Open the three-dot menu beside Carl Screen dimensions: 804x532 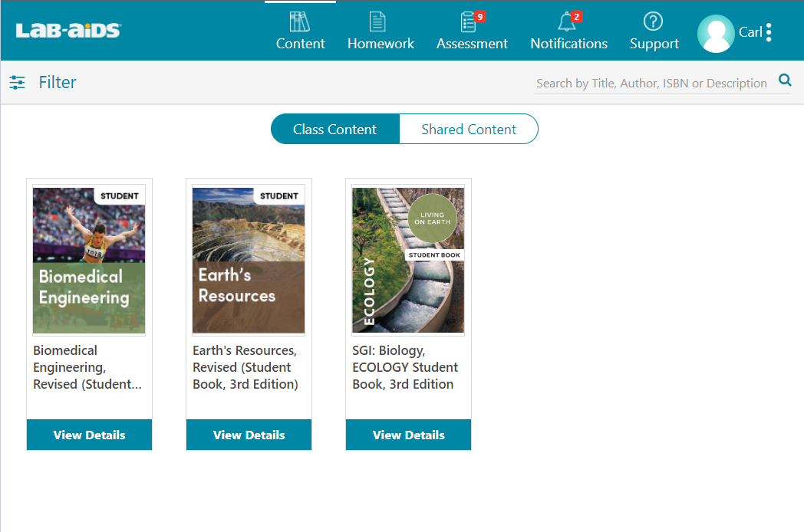[769, 33]
